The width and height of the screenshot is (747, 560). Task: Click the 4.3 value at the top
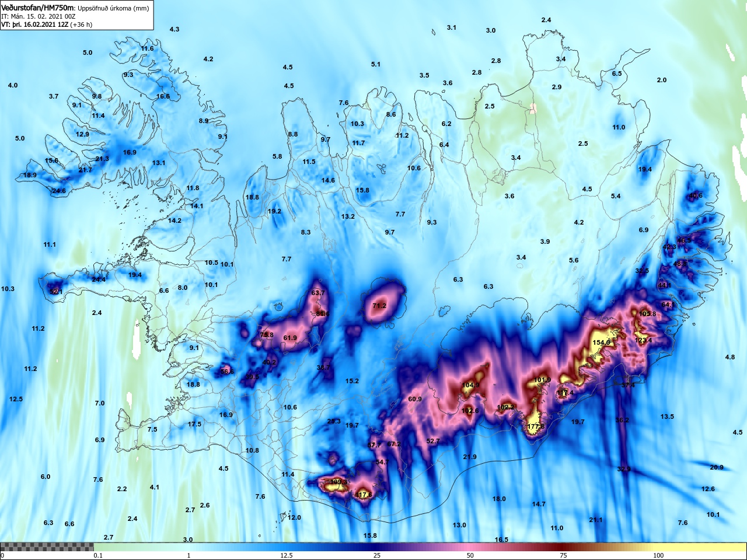pos(174,29)
